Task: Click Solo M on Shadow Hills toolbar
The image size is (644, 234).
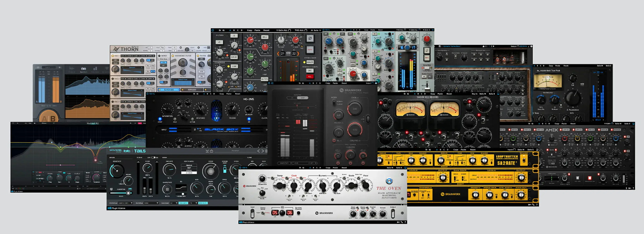Action: tap(483, 94)
